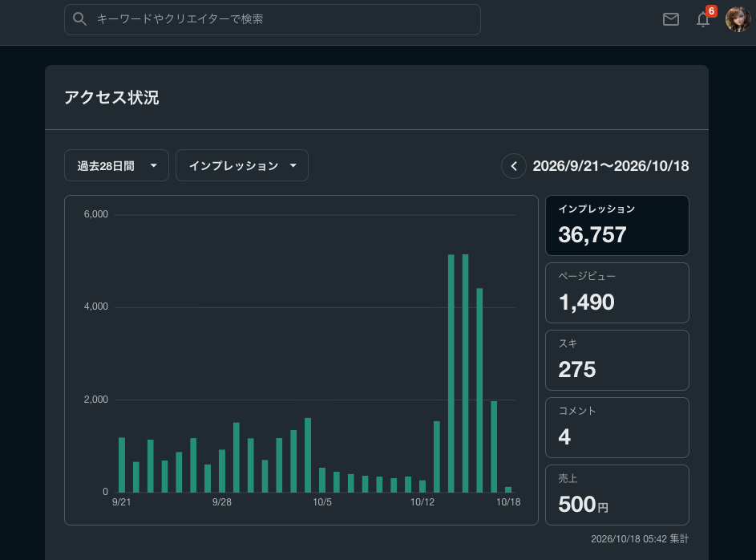756x560 pixels.
Task: Click the 2,000 axis label
Action: click(96, 400)
